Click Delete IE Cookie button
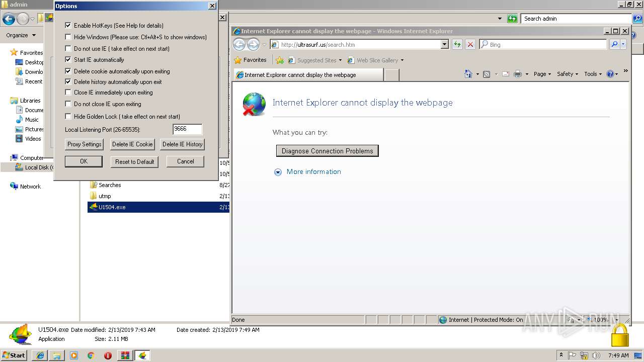The width and height of the screenshot is (644, 362). pos(132,144)
